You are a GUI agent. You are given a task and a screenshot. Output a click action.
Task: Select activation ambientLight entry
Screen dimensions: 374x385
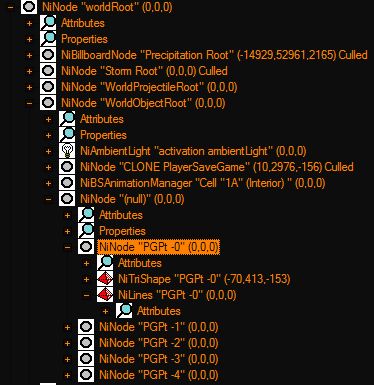[193, 151]
